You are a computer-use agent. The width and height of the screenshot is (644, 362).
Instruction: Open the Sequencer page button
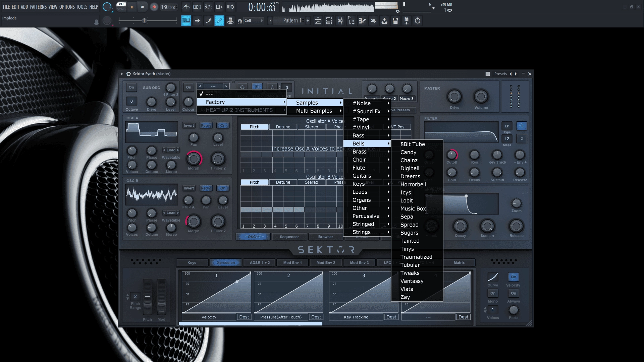pos(289,237)
